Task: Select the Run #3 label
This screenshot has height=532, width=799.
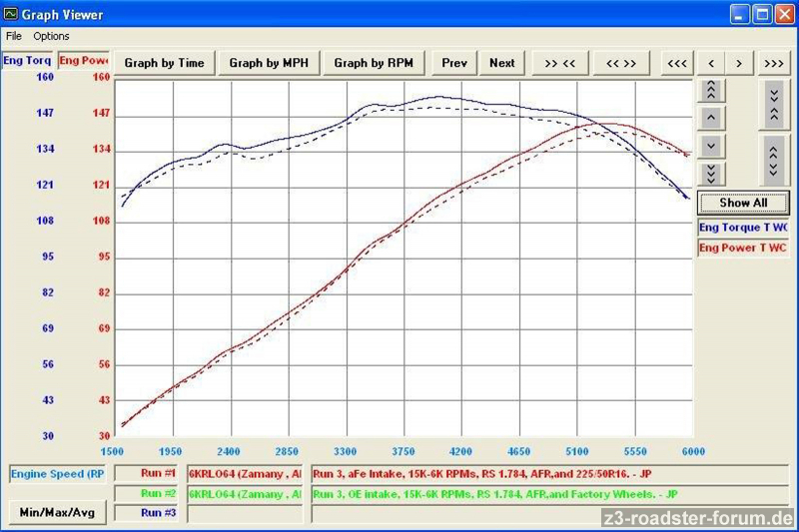Action: (x=146, y=513)
